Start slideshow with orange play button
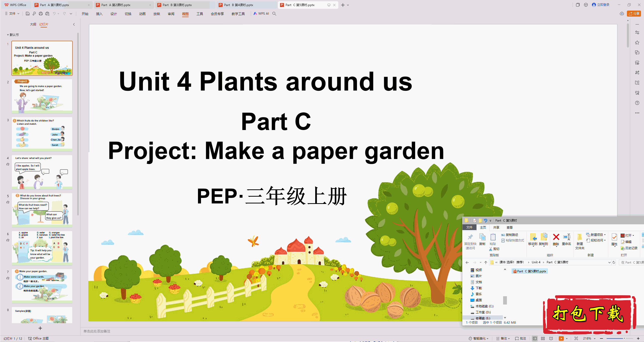The image size is (644, 342). point(561,338)
